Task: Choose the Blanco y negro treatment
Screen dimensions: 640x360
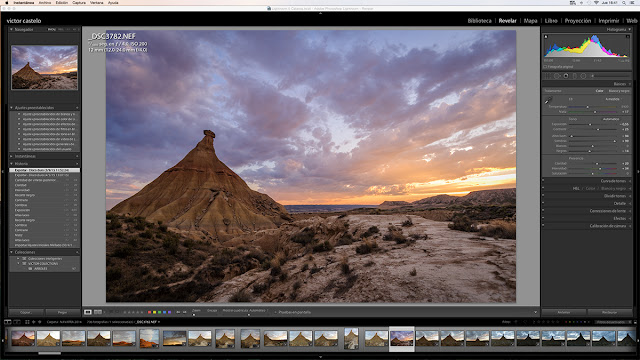Action: 619,91
